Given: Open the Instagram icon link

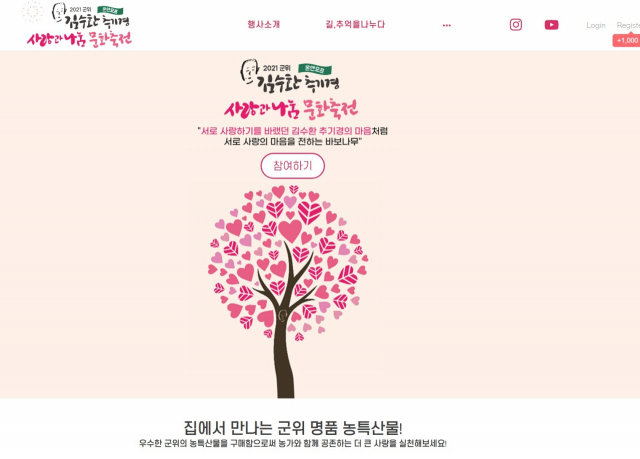Looking at the screenshot, I should pos(516,25).
